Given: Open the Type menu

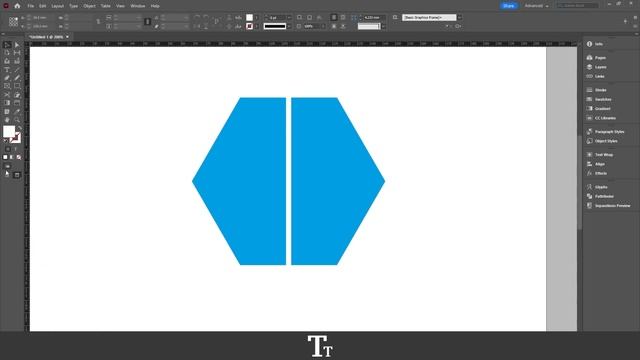Looking at the screenshot, I should pos(73,6).
